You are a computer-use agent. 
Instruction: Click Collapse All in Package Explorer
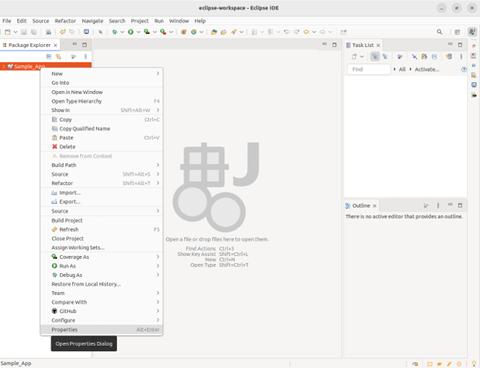(x=49, y=57)
